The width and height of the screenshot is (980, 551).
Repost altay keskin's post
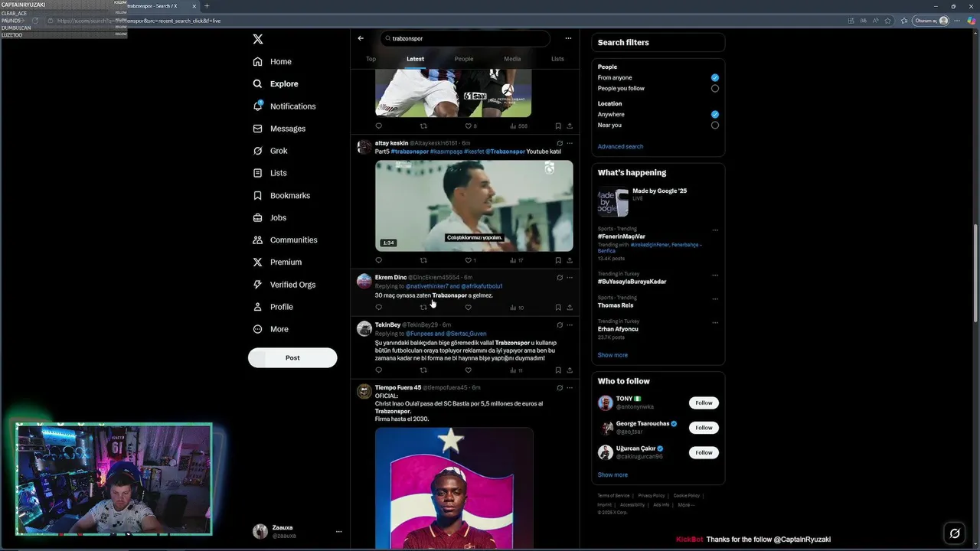click(x=423, y=260)
